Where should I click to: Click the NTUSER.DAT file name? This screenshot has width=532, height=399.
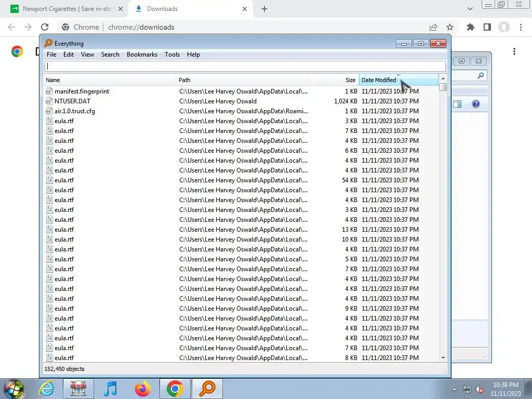pos(72,101)
